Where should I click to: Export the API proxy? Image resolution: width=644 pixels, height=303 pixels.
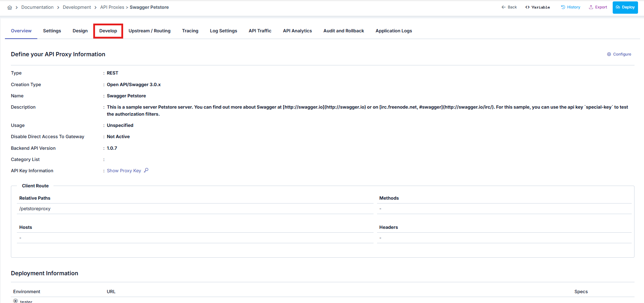tap(598, 7)
